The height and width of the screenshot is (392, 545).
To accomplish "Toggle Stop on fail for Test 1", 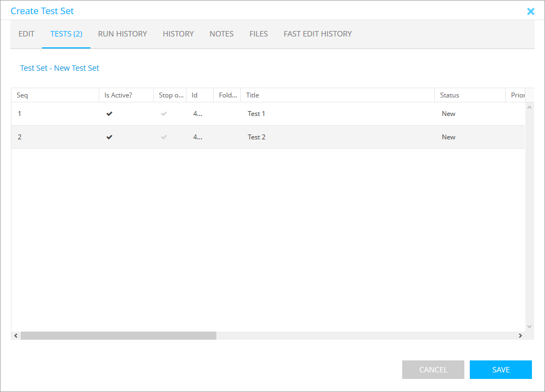I will pos(164,114).
